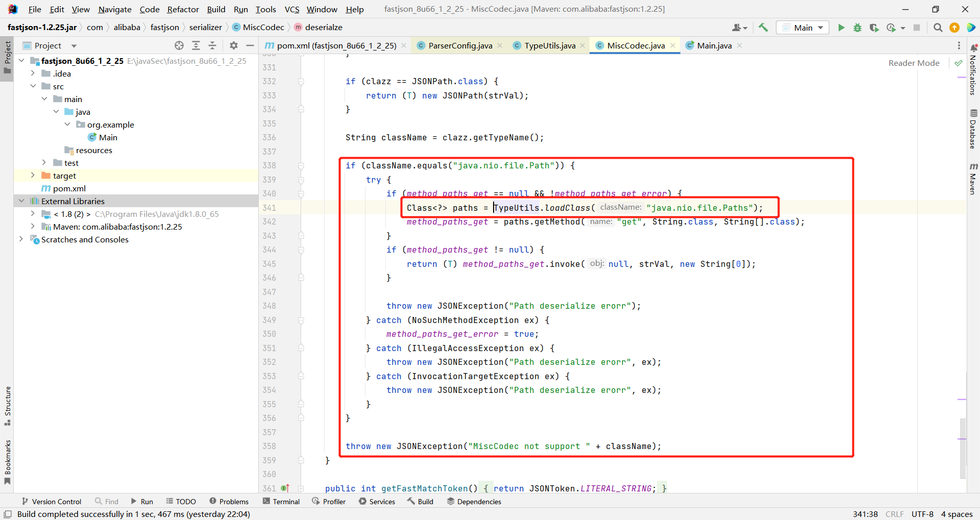Open the VCS menu
Screen dimensions: 980x520
click(292, 9)
